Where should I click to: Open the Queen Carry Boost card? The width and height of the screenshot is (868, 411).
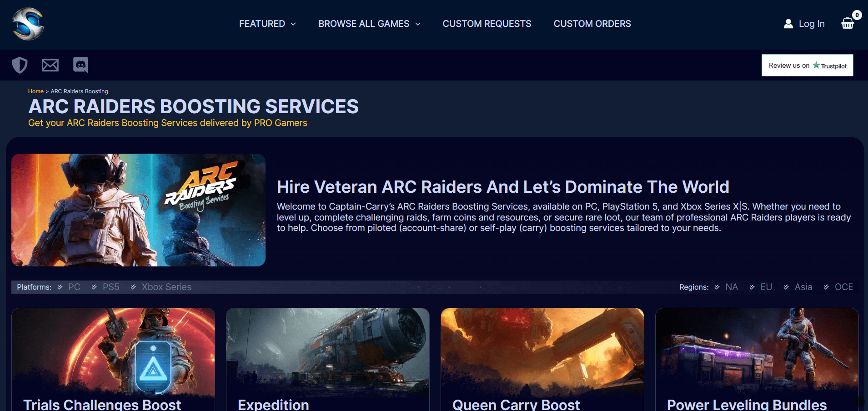coord(542,359)
